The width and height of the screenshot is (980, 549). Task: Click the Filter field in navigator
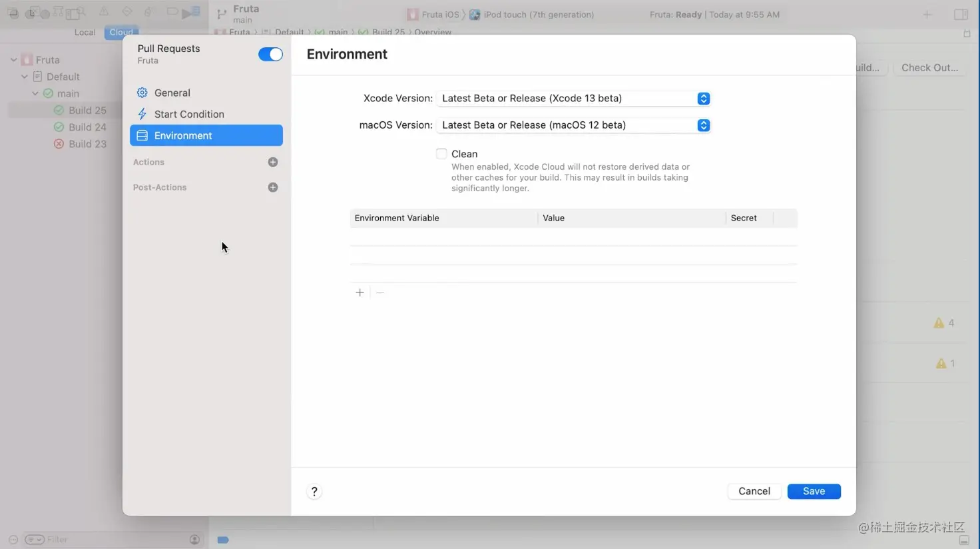pyautogui.click(x=113, y=540)
